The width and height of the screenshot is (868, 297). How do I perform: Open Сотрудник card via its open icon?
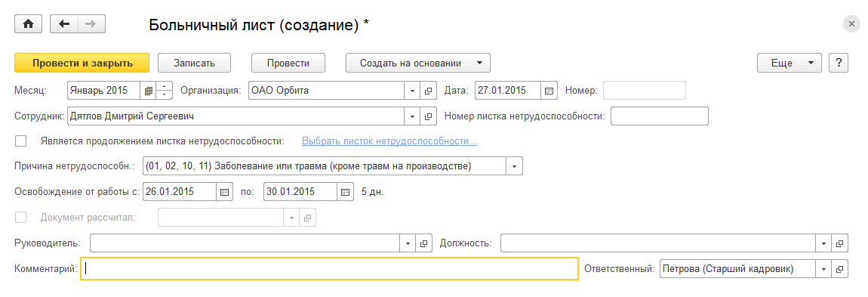(x=428, y=116)
